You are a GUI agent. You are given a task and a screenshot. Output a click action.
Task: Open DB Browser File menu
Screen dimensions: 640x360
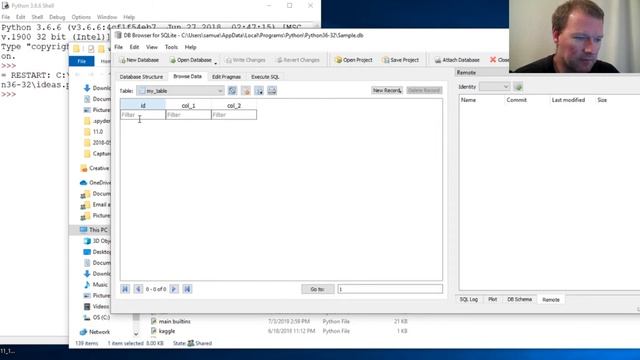tap(118, 47)
